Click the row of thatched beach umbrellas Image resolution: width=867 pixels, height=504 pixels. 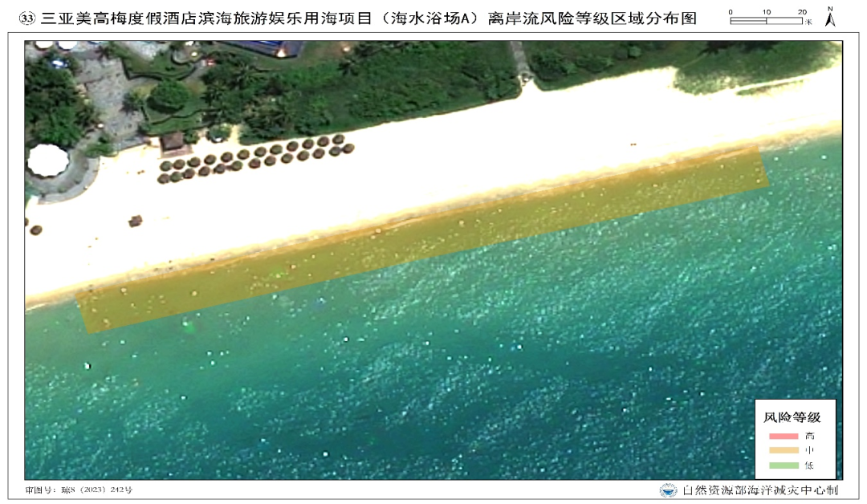[x=255, y=158]
